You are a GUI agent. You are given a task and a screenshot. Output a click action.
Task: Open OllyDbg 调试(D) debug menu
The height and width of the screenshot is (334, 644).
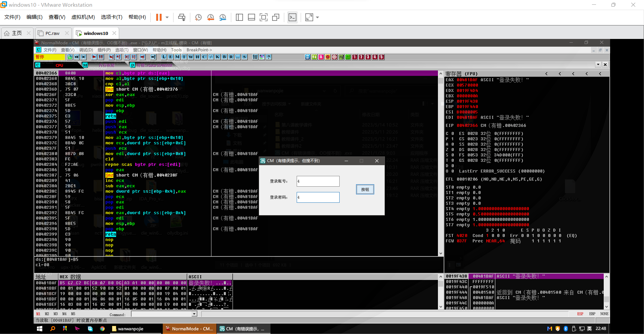click(x=86, y=50)
